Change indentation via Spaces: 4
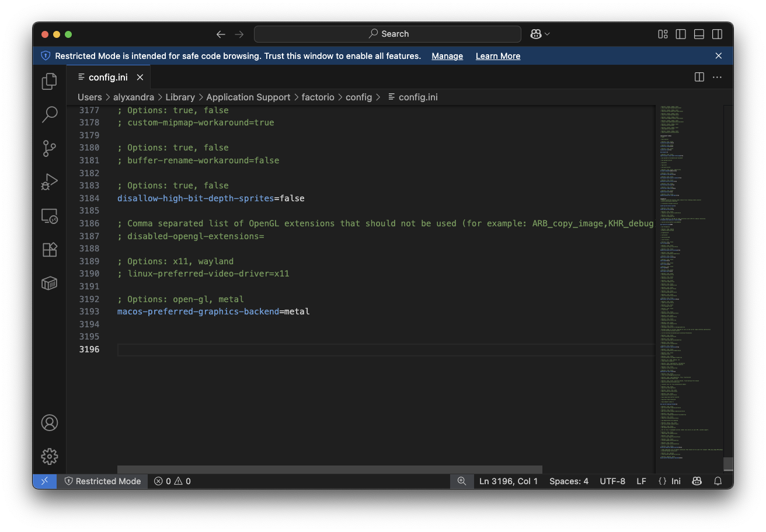This screenshot has height=532, width=766. pos(569,481)
